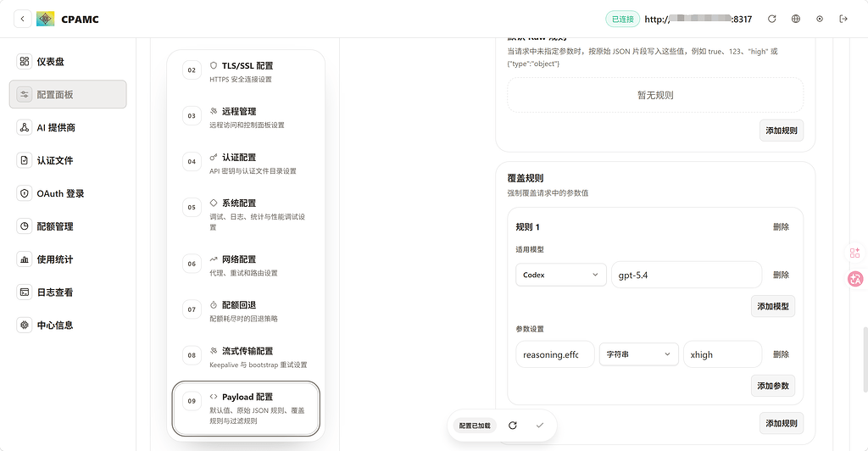Open the 字符串 type dropdown
This screenshot has height=451, width=868.
point(639,354)
